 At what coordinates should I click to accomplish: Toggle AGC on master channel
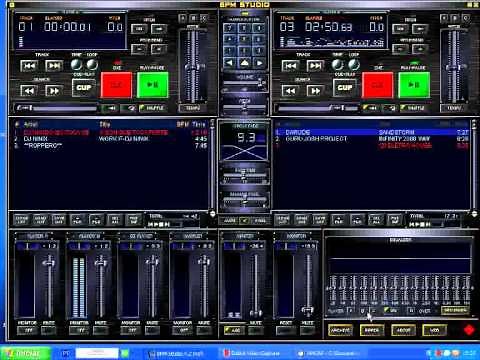(234, 330)
